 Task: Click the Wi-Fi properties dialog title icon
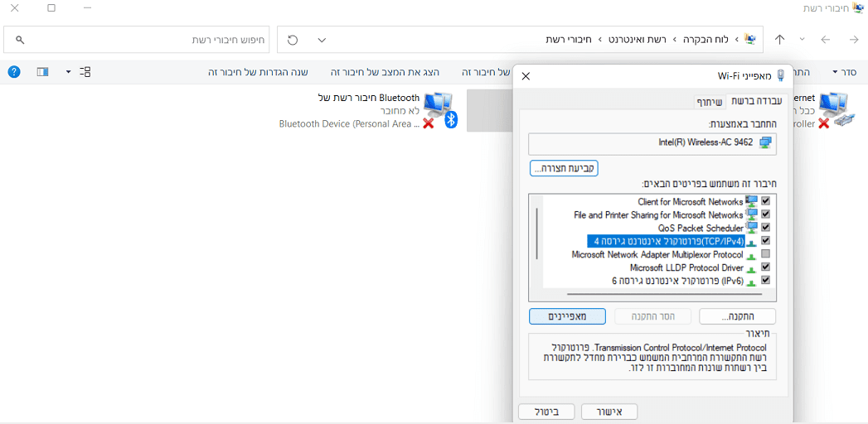pyautogui.click(x=780, y=75)
